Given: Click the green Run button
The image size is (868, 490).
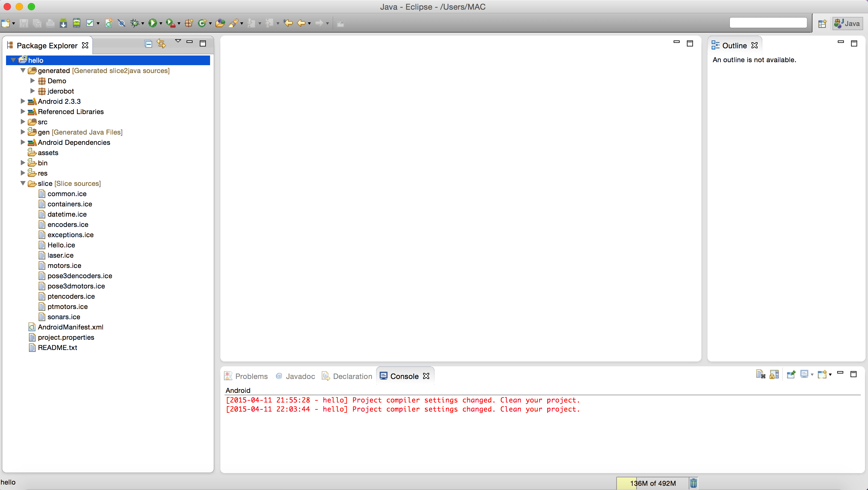Looking at the screenshot, I should (152, 23).
